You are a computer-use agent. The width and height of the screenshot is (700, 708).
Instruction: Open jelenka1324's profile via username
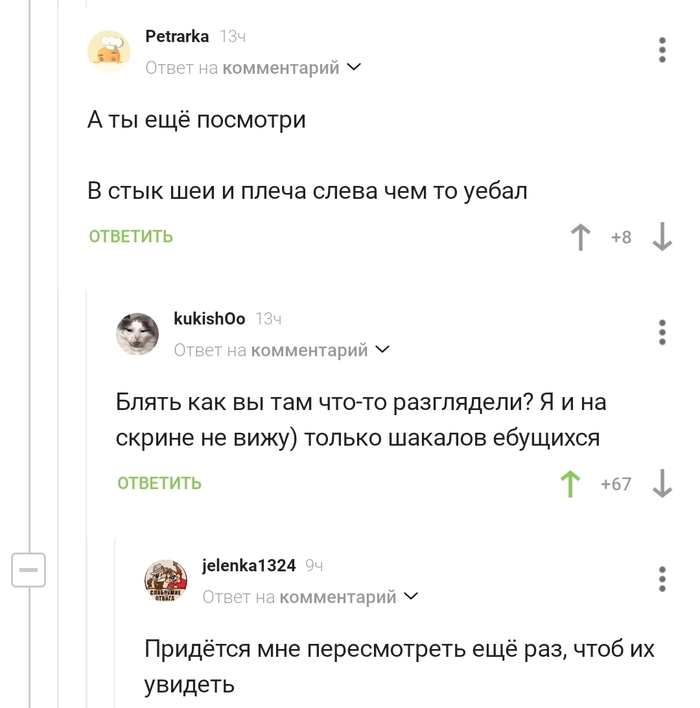pos(249,565)
